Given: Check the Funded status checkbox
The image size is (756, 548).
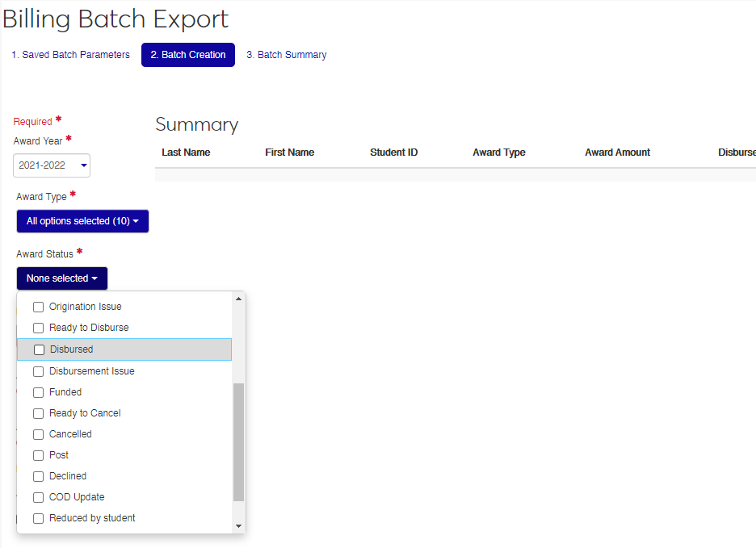Looking at the screenshot, I should coord(38,392).
